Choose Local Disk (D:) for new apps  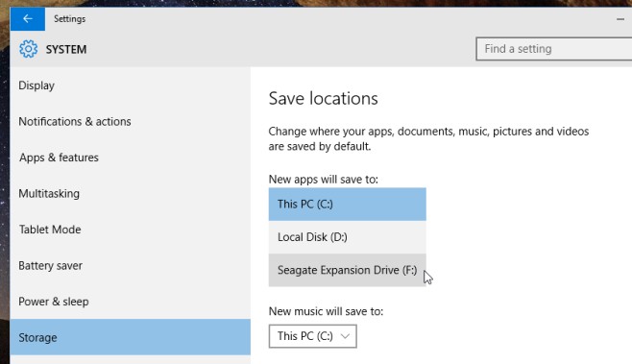coord(347,237)
